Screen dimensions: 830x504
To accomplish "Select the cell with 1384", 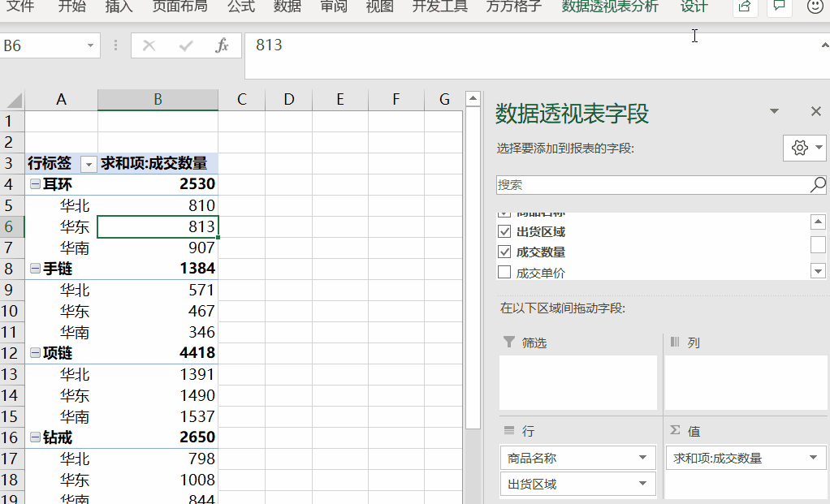I will pos(158,269).
